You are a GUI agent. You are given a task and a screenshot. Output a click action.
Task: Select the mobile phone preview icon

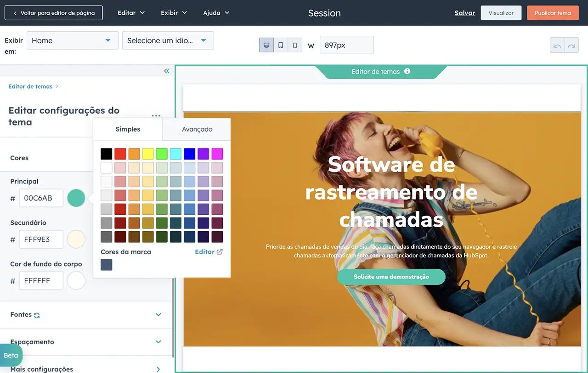(294, 45)
